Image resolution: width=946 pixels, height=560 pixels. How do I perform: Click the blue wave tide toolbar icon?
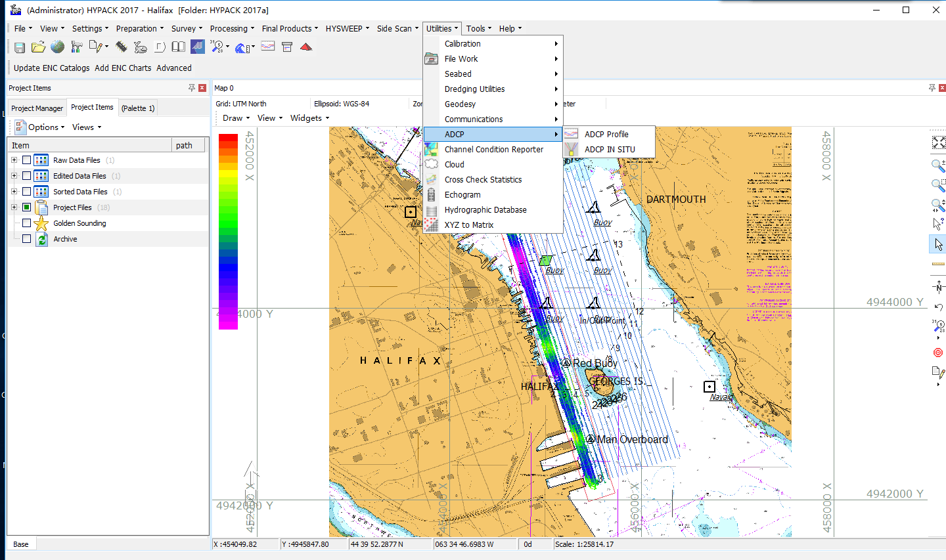coord(243,47)
